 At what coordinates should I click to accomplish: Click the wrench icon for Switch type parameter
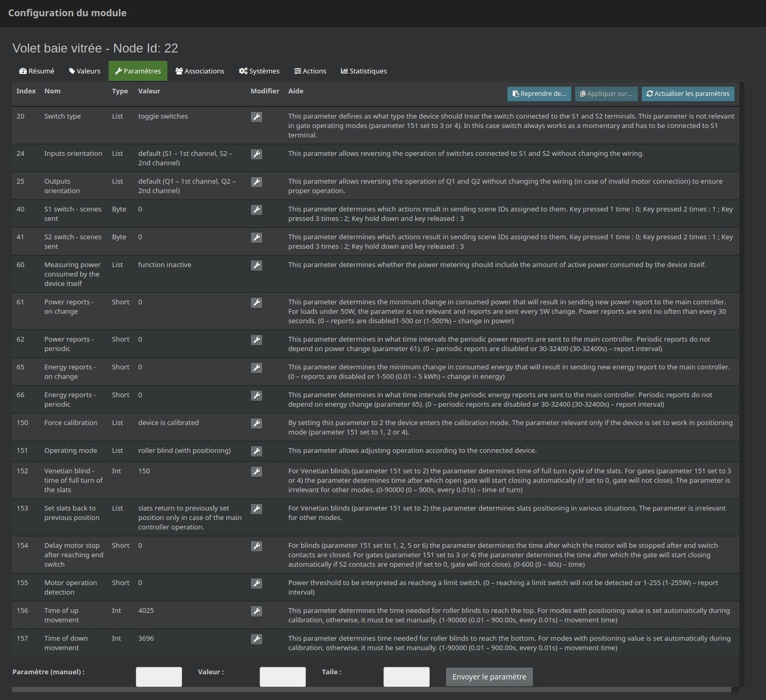click(256, 117)
